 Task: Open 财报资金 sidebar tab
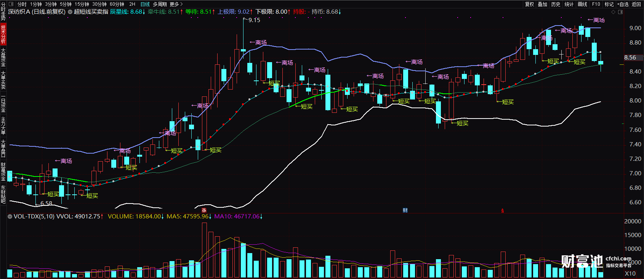tap(3, 172)
